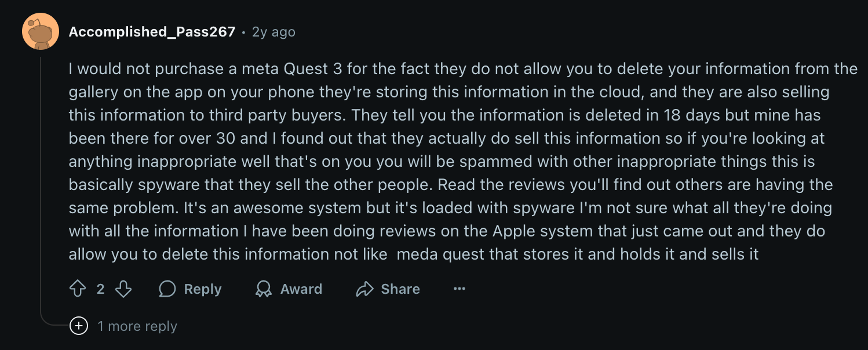Downvote the comment with the down arrow
868x350 pixels.
point(123,289)
